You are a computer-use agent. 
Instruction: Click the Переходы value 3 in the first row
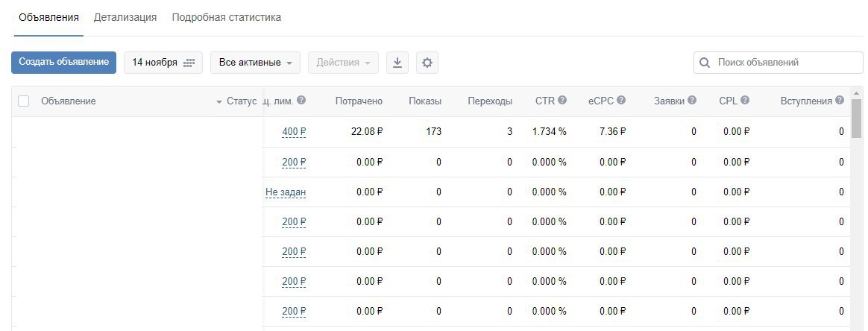pos(509,132)
